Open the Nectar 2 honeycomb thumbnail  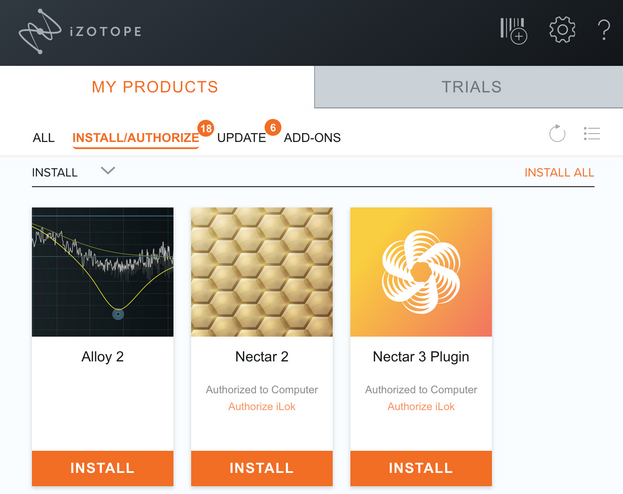coord(261,272)
